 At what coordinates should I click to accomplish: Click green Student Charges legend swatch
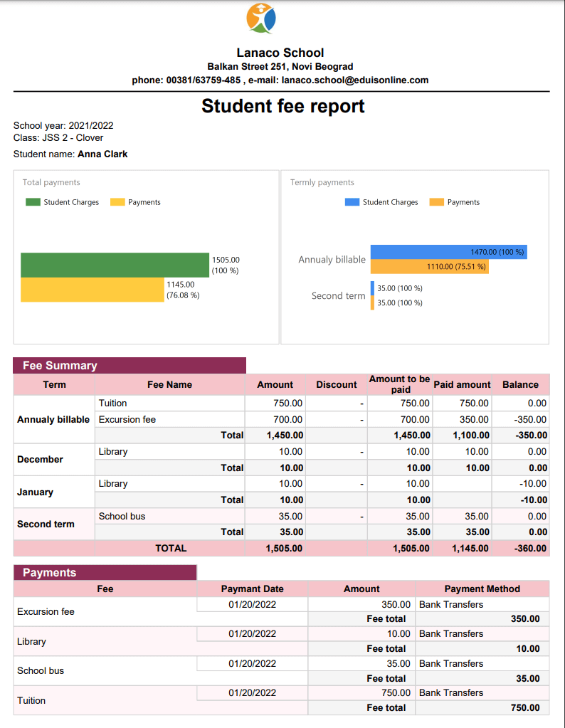tap(33, 202)
